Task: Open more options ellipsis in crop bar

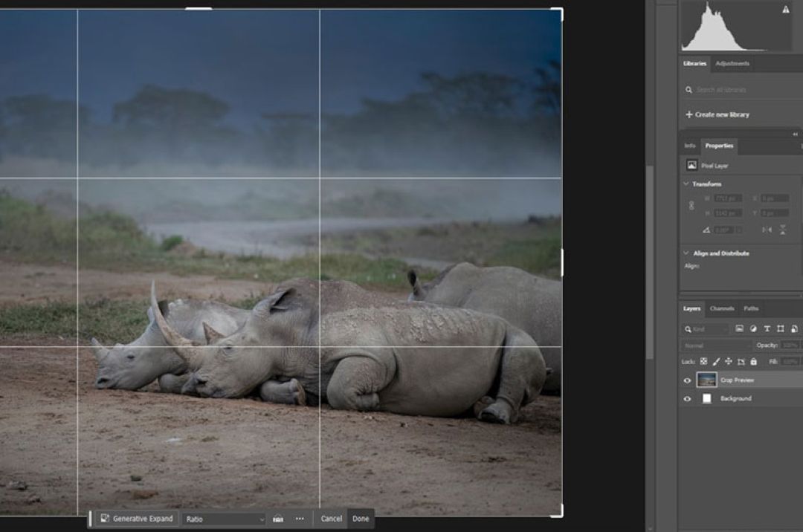Action: pyautogui.click(x=300, y=519)
